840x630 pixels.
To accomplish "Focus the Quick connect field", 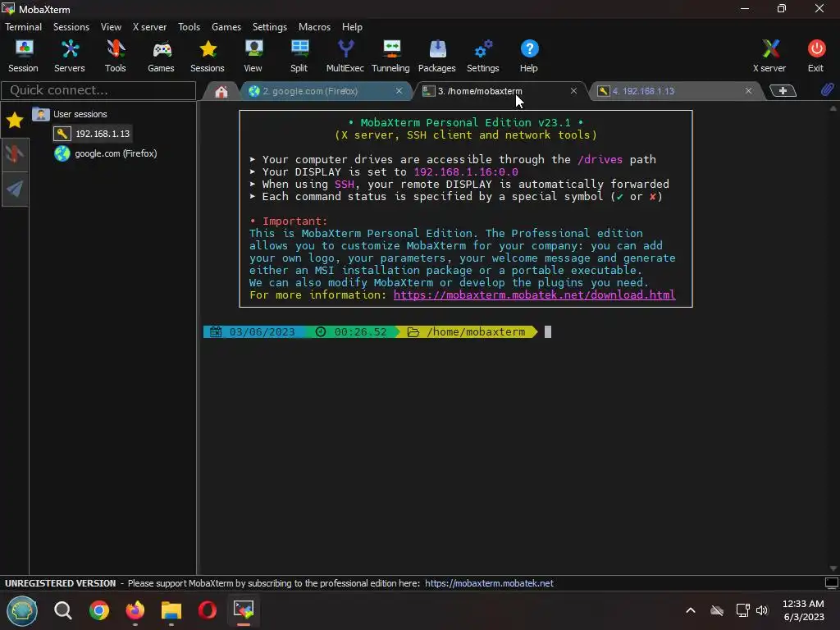I will (x=98, y=90).
